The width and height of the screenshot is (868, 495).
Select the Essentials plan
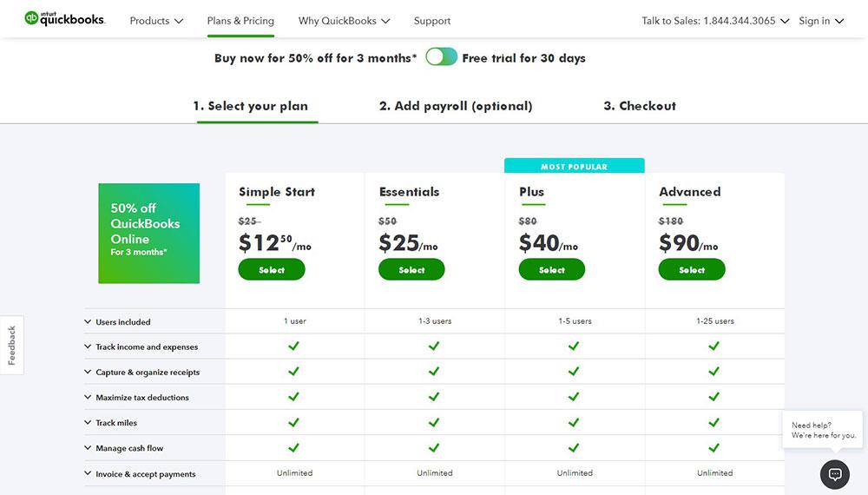[411, 270]
